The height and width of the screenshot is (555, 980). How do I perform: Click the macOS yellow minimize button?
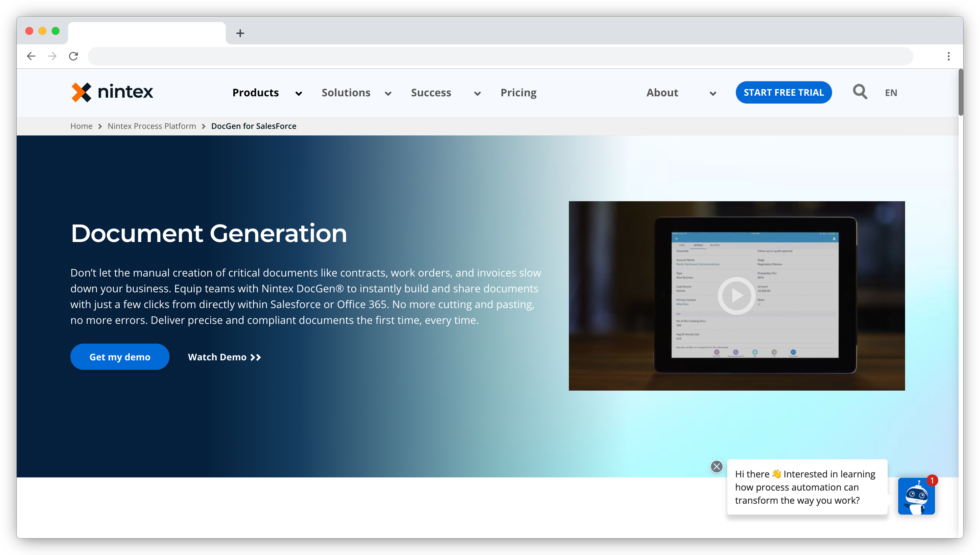42,31
